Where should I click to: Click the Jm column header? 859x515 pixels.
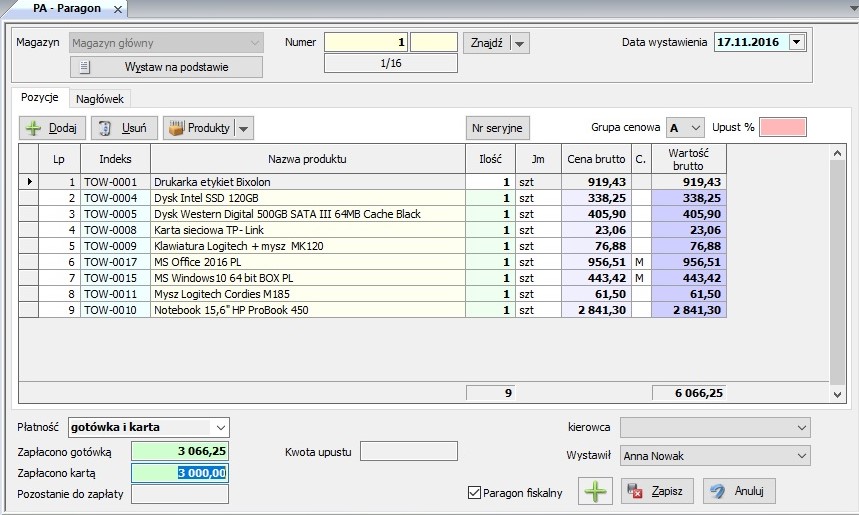538,159
